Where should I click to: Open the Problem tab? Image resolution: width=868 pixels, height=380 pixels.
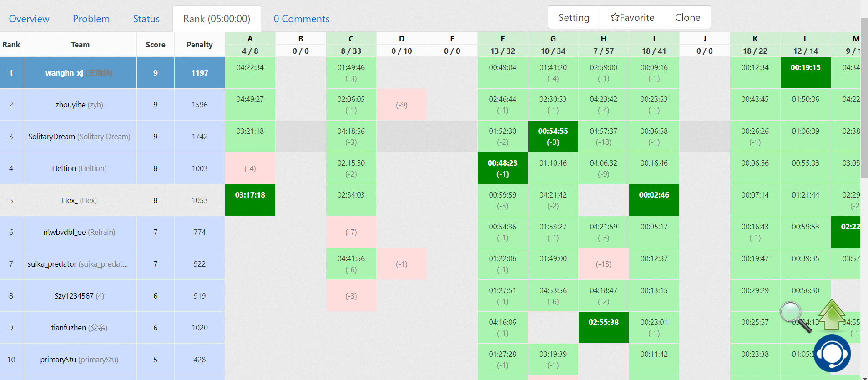tap(91, 19)
